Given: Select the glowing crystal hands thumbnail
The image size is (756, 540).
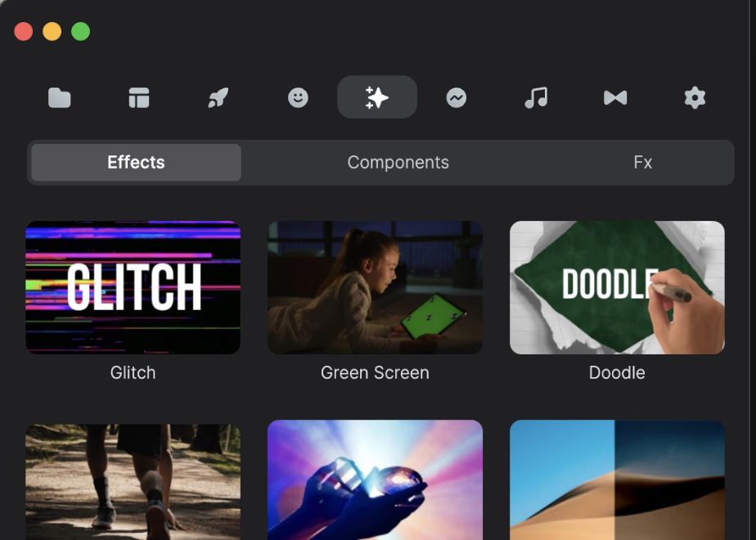Looking at the screenshot, I should pyautogui.click(x=375, y=481).
